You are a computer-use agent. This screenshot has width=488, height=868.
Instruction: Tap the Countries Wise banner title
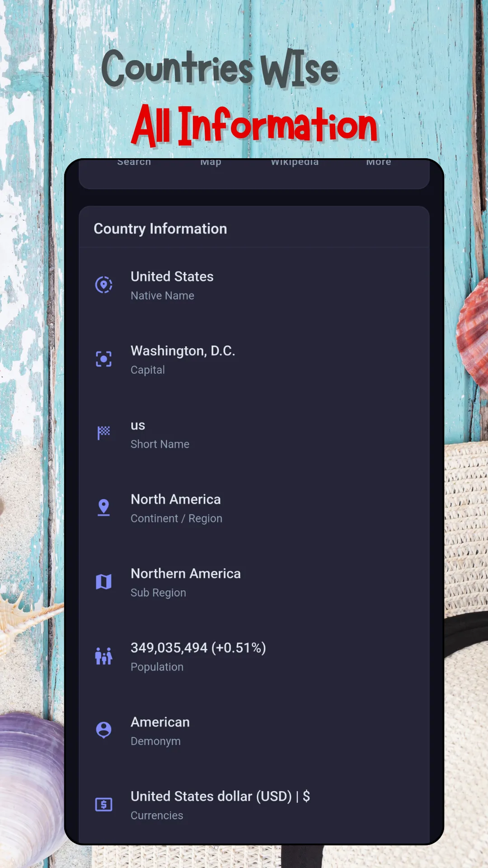220,68
